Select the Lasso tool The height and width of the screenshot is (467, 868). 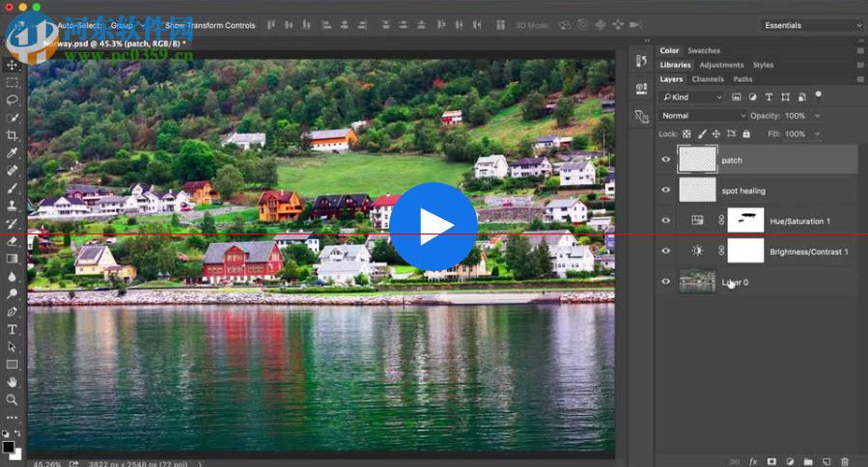point(12,100)
